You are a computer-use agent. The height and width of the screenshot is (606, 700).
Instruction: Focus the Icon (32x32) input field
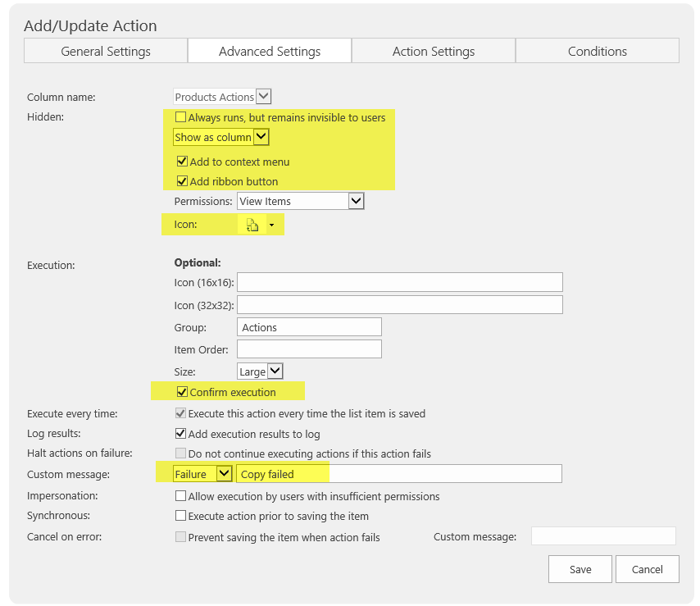click(399, 304)
